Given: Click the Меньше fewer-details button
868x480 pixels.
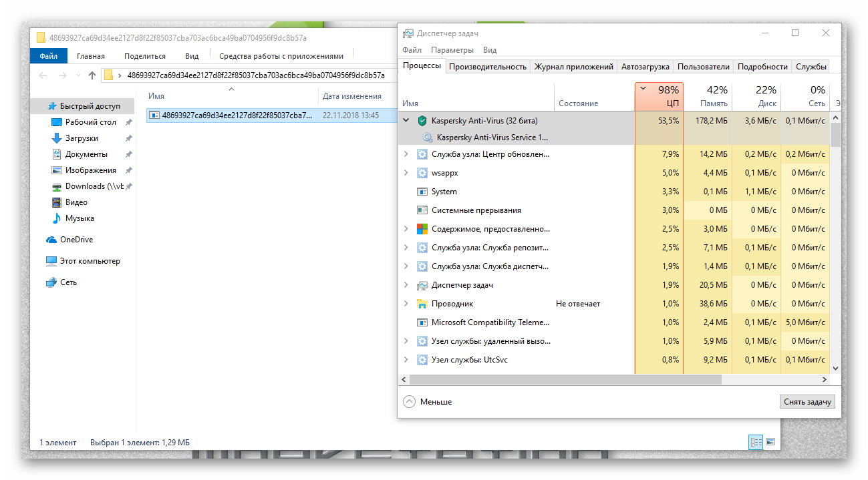Looking at the screenshot, I should coord(428,402).
